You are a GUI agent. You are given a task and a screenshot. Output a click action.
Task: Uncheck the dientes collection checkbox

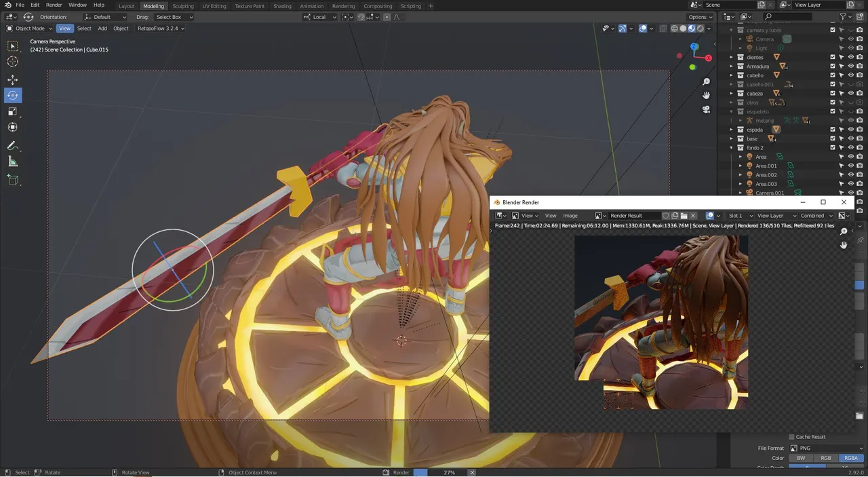833,57
